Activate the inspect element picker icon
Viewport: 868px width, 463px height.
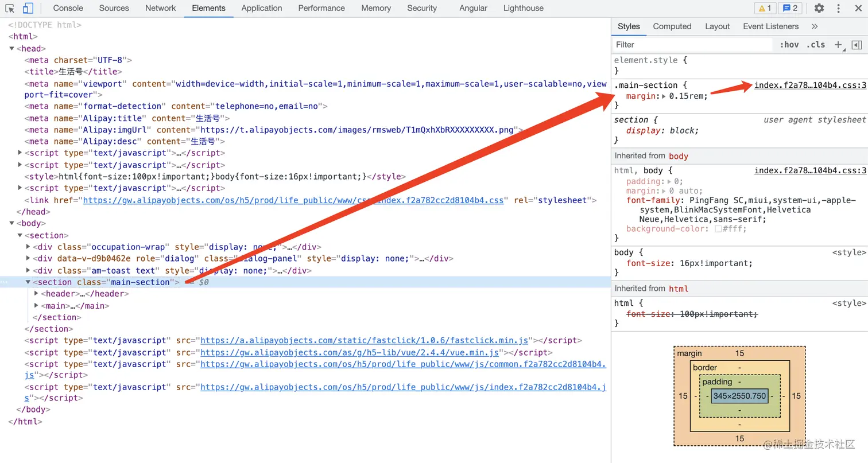coord(10,9)
